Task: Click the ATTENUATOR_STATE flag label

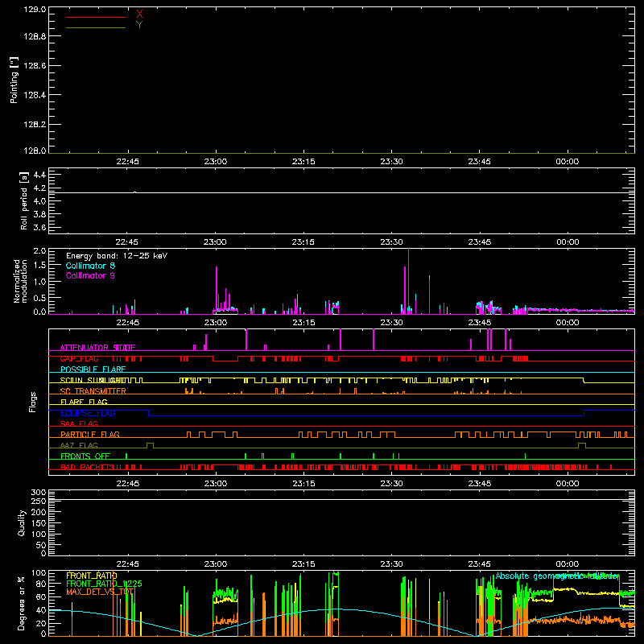Action: 97,348
